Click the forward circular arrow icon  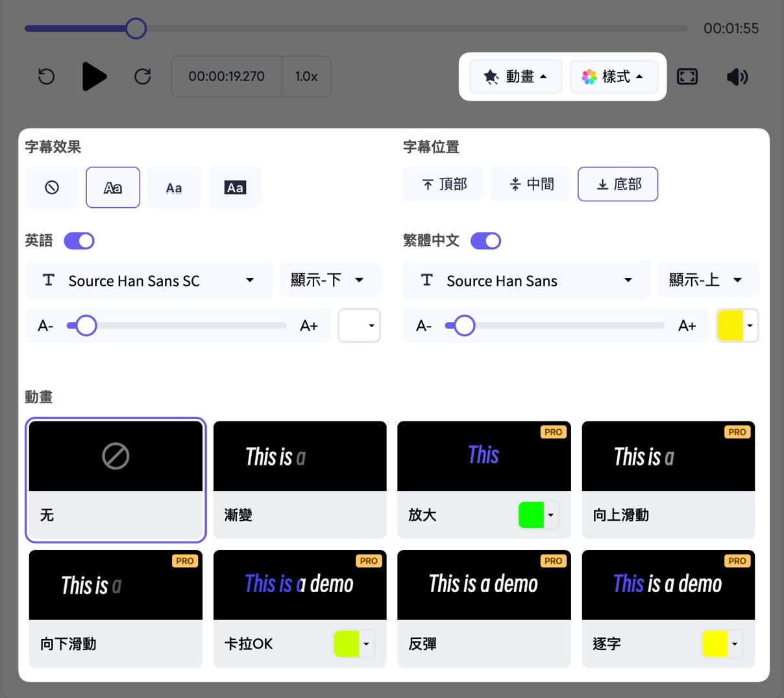(x=143, y=77)
